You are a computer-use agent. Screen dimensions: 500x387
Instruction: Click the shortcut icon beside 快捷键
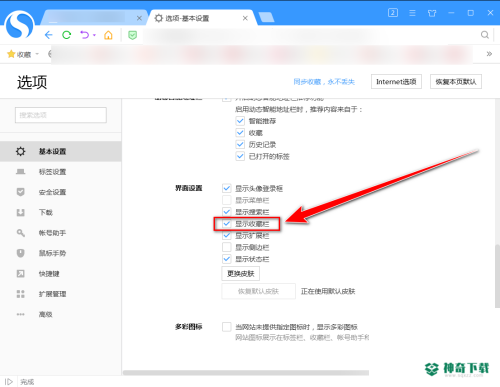click(x=21, y=274)
